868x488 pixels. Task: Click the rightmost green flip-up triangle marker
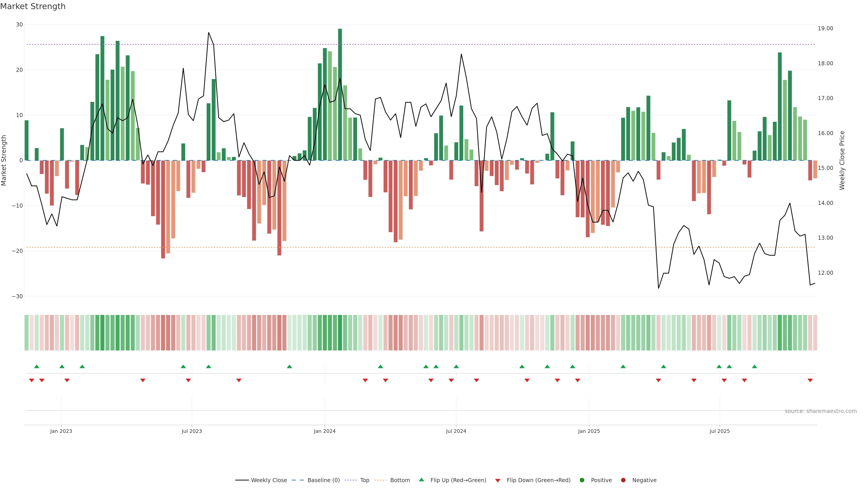(755, 366)
